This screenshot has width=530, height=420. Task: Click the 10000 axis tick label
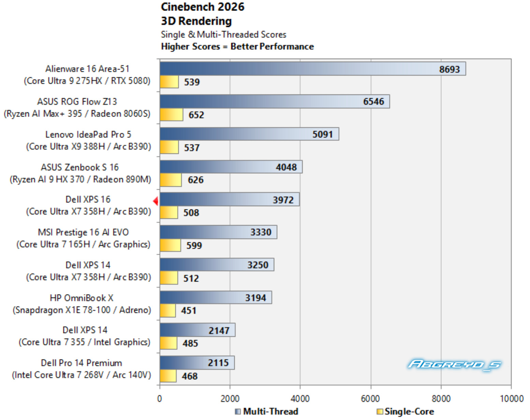[x=512, y=399]
